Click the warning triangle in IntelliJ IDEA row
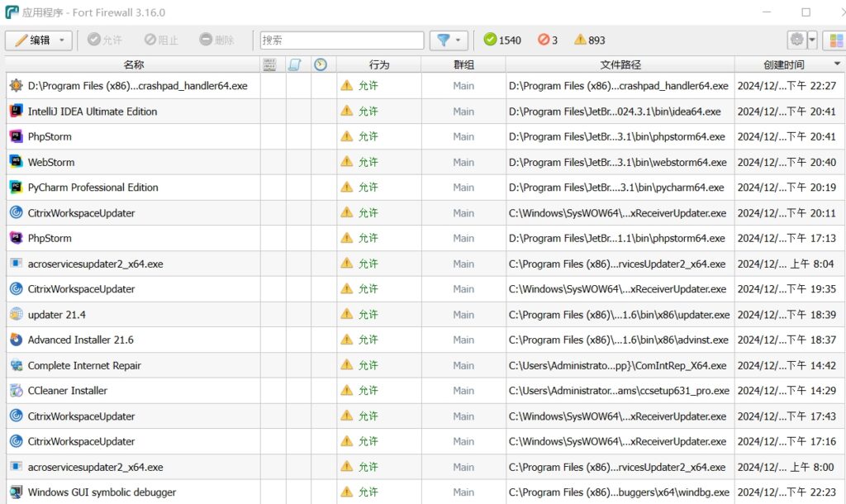846x504 pixels. point(347,111)
